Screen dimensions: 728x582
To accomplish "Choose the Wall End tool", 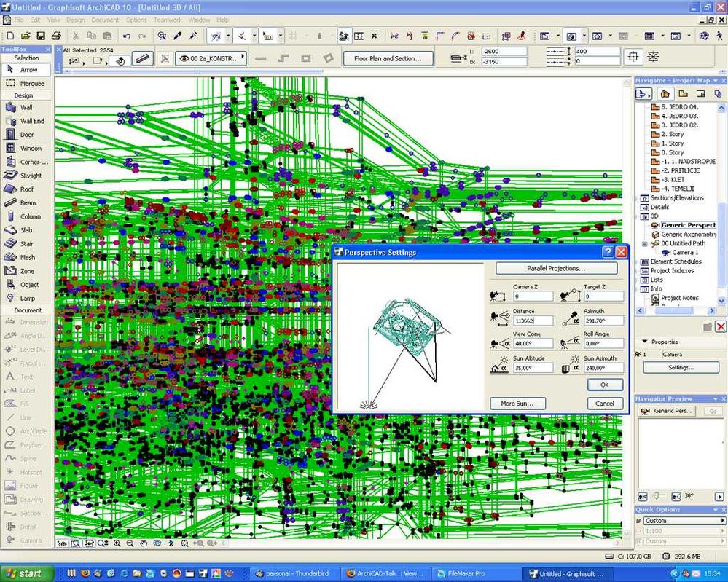I will point(26,121).
